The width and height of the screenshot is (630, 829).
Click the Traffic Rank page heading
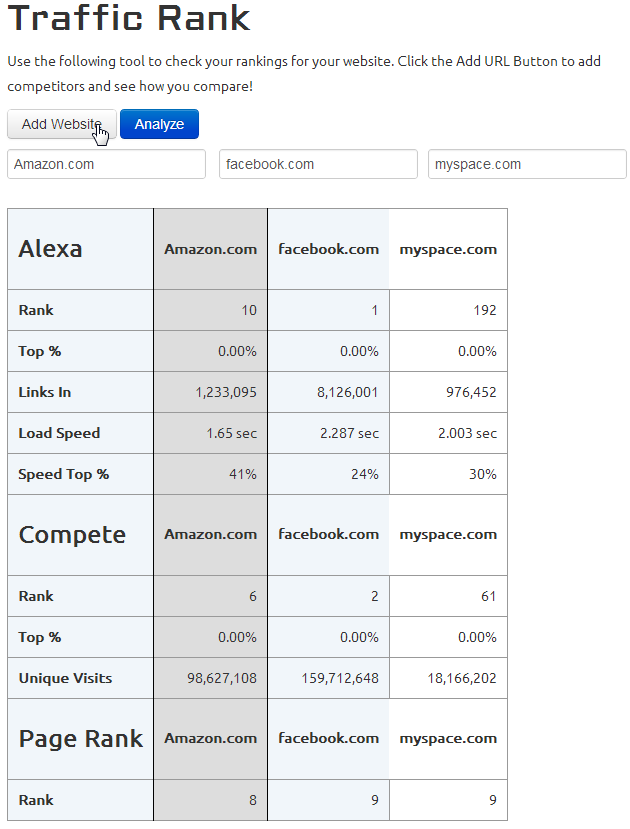click(128, 20)
